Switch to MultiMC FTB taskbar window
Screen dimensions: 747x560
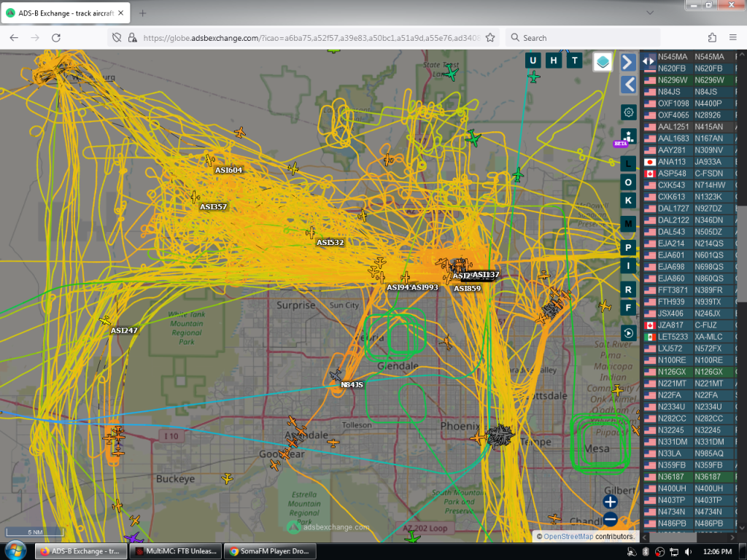(x=175, y=551)
